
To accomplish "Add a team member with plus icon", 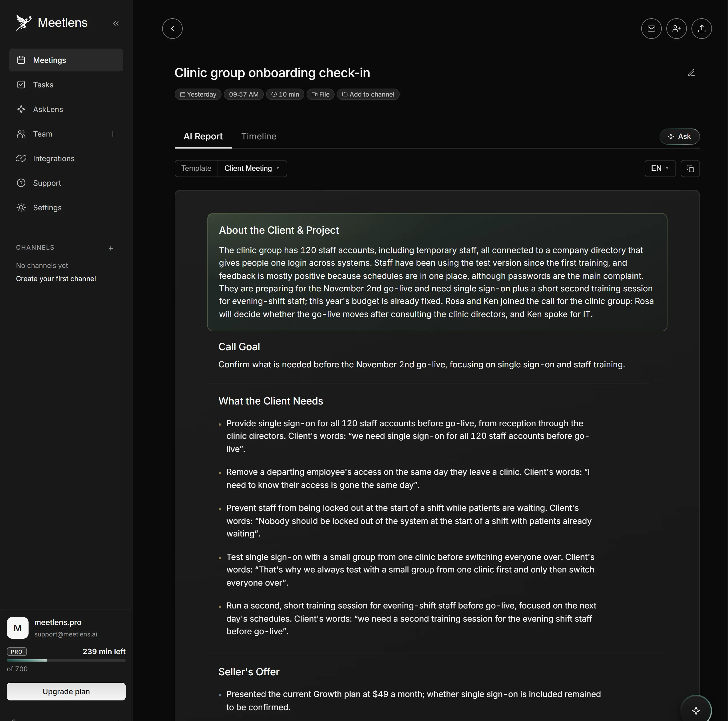I will (113, 134).
